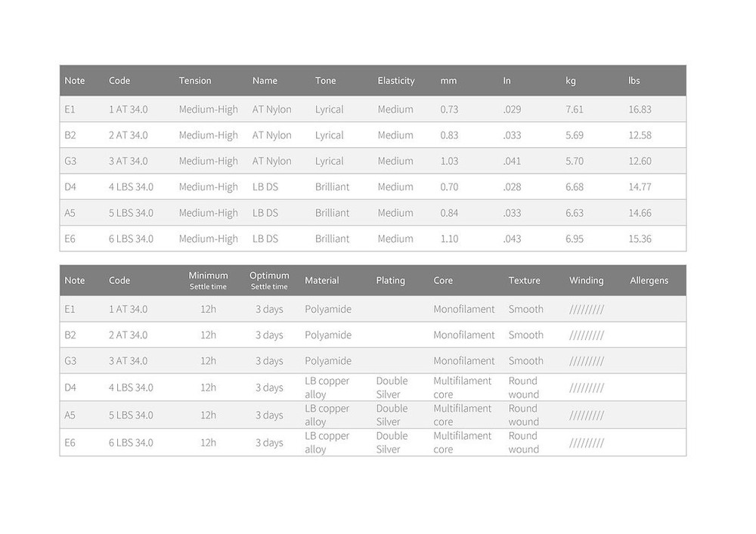Viewport: 756px width, 534px height.
Task: Click the Winding column header
Action: 587,280
